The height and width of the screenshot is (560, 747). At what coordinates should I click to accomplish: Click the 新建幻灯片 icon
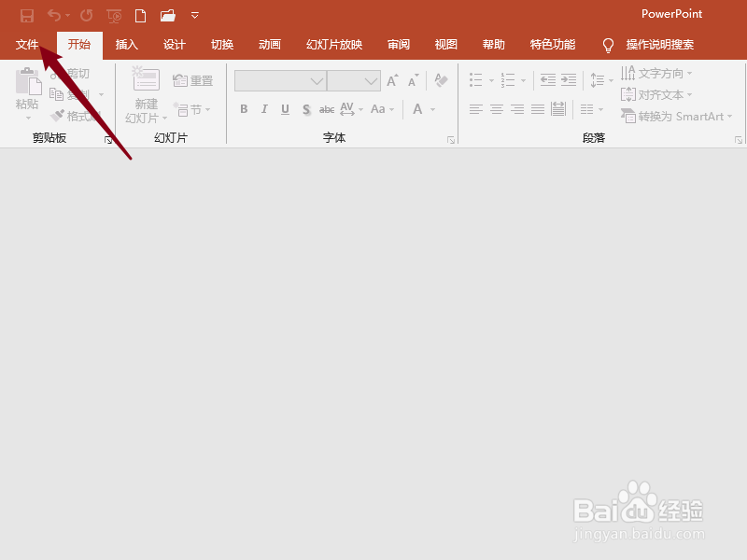pyautogui.click(x=146, y=78)
